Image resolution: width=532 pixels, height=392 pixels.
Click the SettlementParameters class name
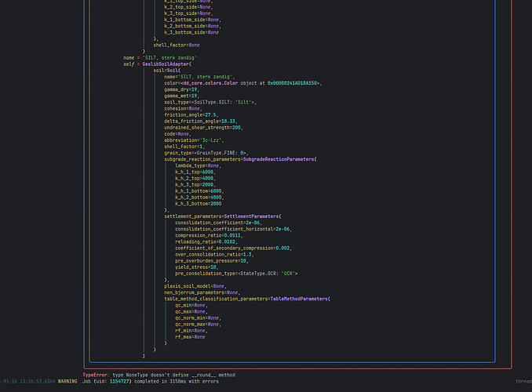coord(251,216)
